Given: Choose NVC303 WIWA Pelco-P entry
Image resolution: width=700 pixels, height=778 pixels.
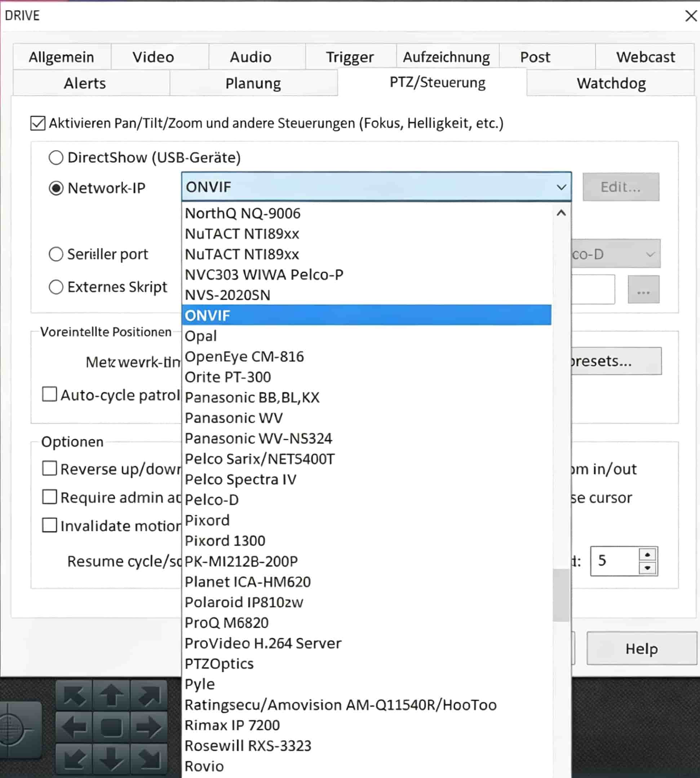Looking at the screenshot, I should pos(367,275).
